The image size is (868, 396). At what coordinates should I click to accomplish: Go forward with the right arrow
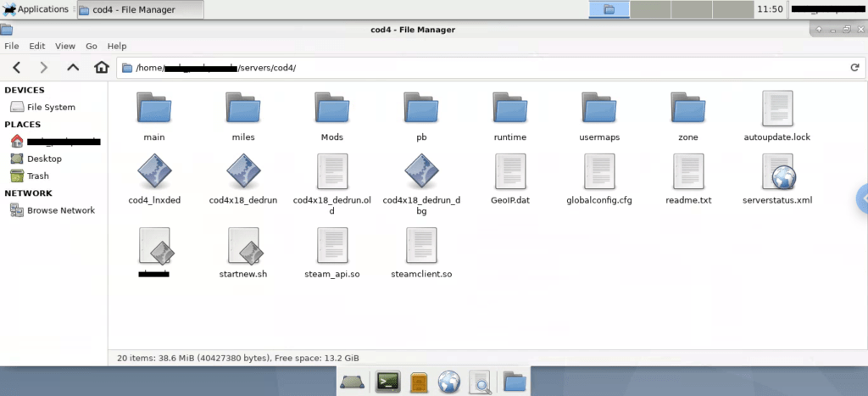[44, 68]
